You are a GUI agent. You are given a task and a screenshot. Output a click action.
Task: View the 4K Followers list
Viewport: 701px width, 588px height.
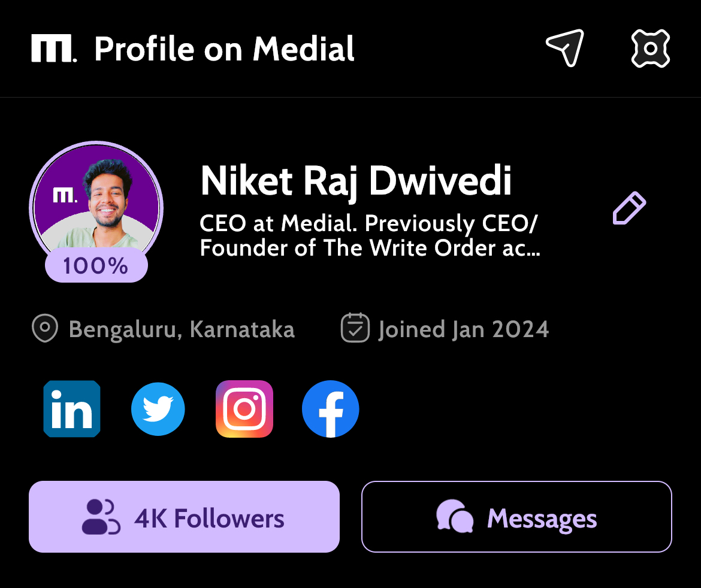(184, 517)
